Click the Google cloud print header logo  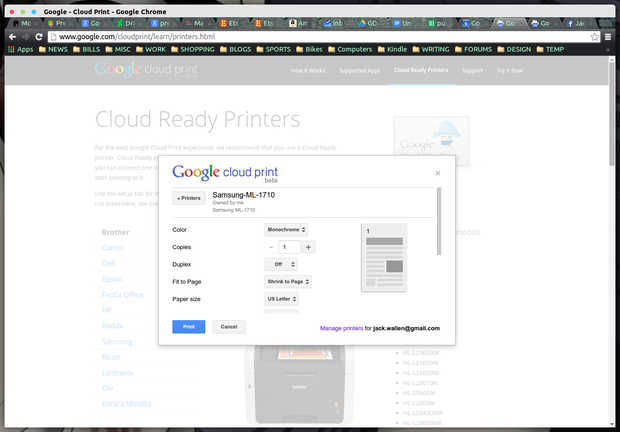pos(146,70)
